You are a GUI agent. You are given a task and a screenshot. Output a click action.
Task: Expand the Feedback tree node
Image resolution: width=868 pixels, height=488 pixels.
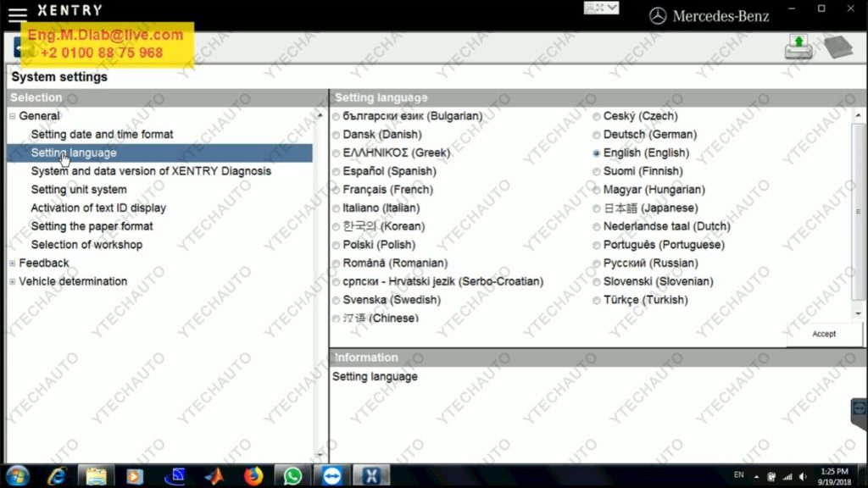click(x=12, y=263)
